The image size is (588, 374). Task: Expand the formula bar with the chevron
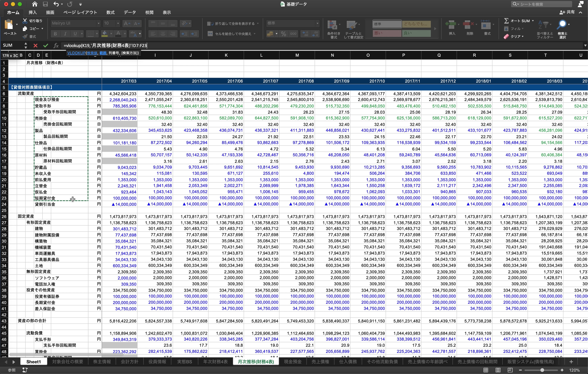(585, 45)
